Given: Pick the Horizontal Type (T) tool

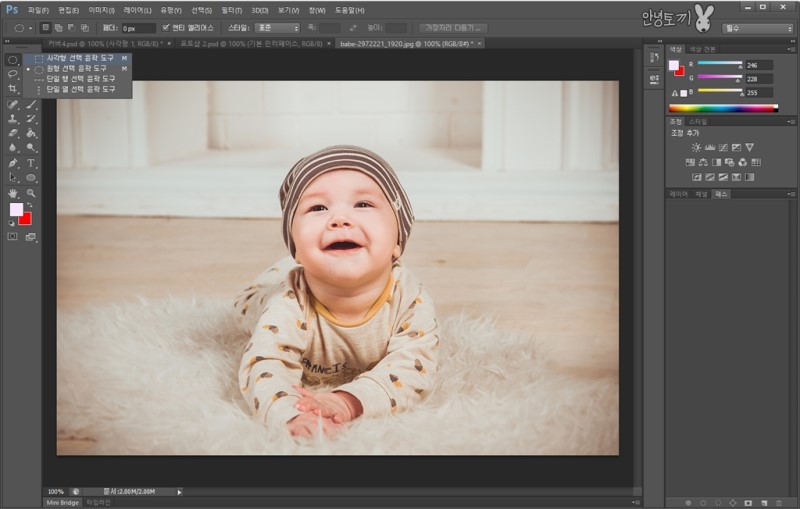Looking at the screenshot, I should tap(31, 163).
